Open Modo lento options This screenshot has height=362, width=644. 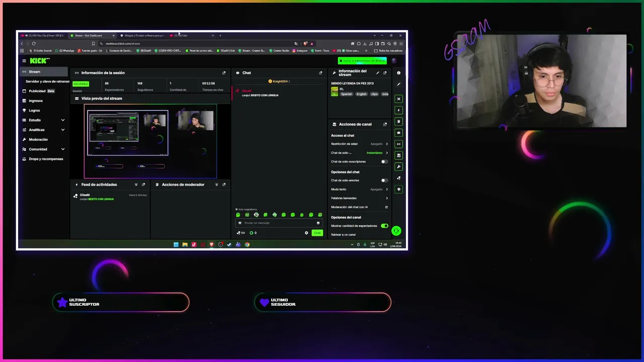[359, 190]
